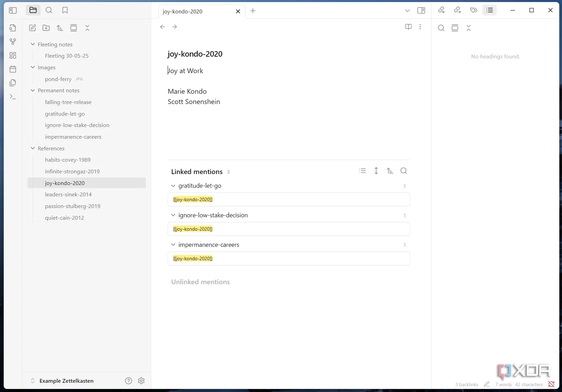The image size is (562, 392).
Task: Collapse the gratitude-let-go linked mention
Action: (x=173, y=186)
